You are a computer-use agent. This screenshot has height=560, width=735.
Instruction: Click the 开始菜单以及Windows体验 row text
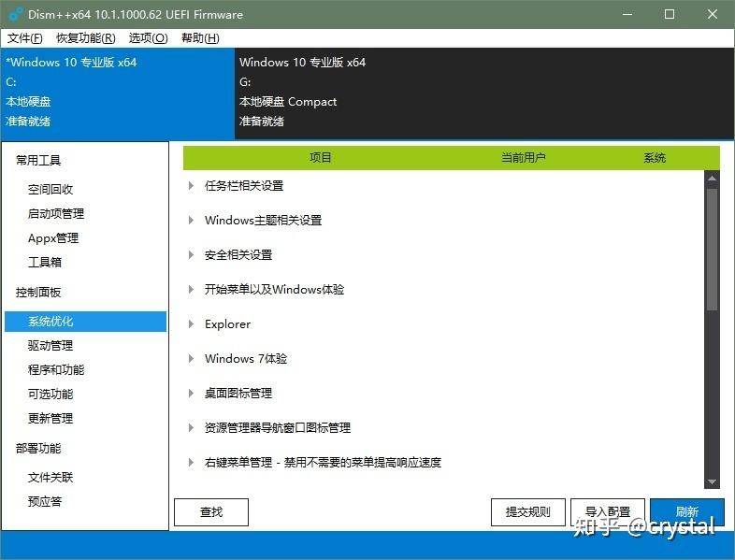click(x=274, y=289)
